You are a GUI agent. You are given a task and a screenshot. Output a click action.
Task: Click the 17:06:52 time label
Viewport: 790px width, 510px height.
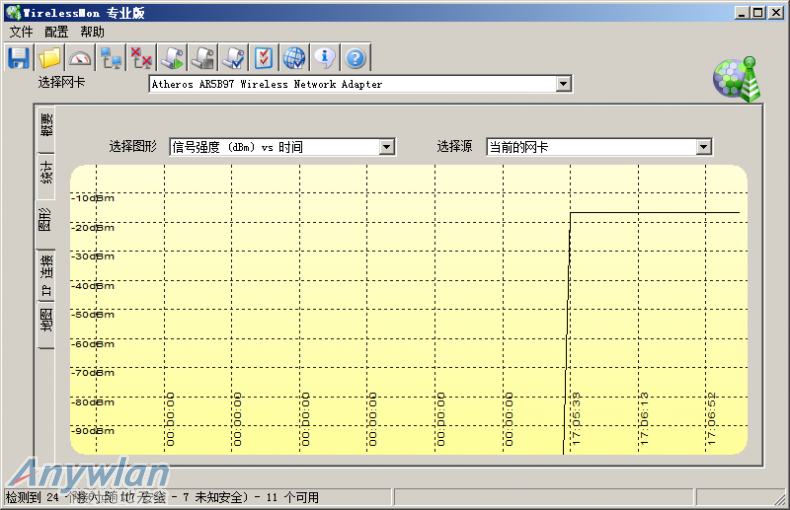tap(711, 419)
